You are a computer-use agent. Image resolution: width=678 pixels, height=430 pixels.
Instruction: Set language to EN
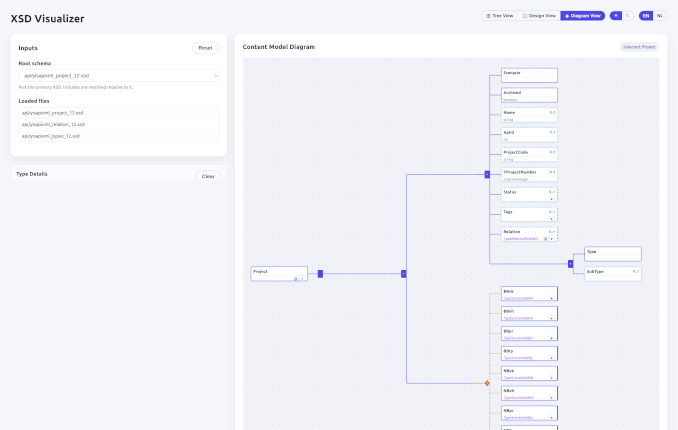click(646, 16)
